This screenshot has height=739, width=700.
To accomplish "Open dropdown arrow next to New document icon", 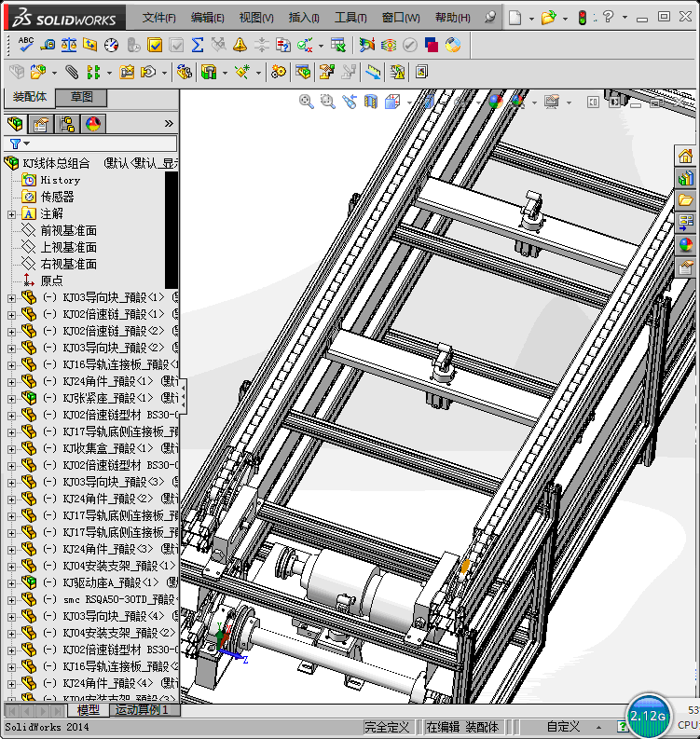I will pyautogui.click(x=531, y=19).
